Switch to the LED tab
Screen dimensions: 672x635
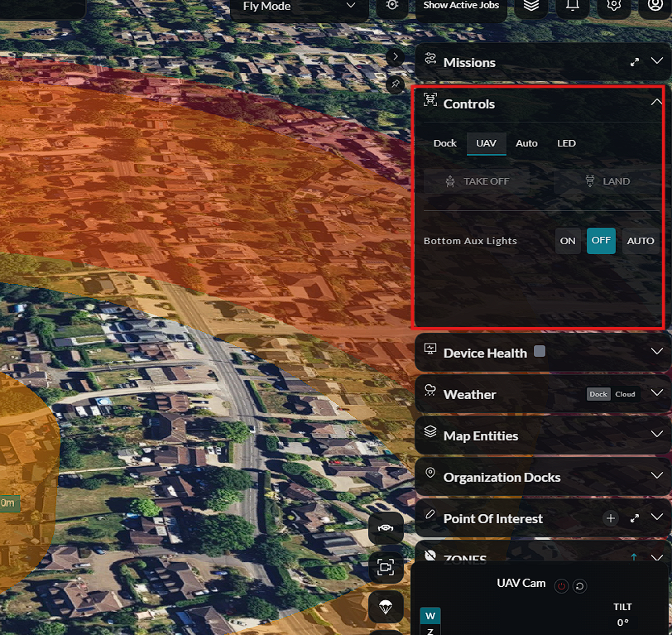tap(566, 143)
